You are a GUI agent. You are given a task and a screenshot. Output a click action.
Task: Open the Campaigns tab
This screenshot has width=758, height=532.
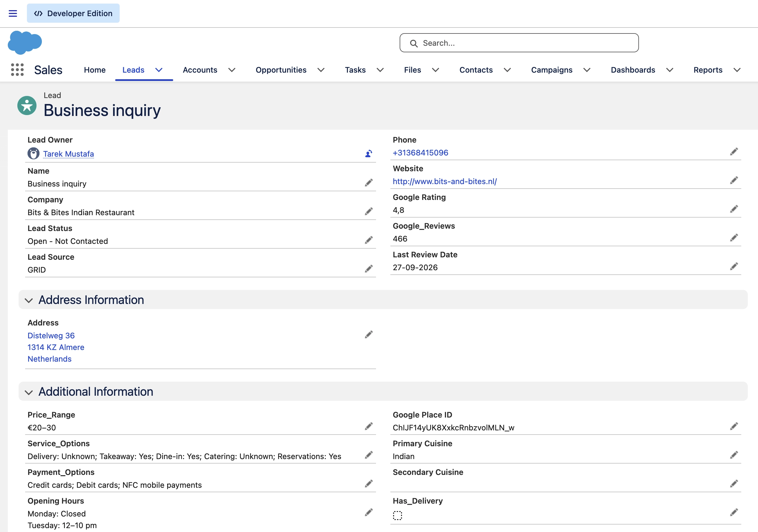click(552, 70)
